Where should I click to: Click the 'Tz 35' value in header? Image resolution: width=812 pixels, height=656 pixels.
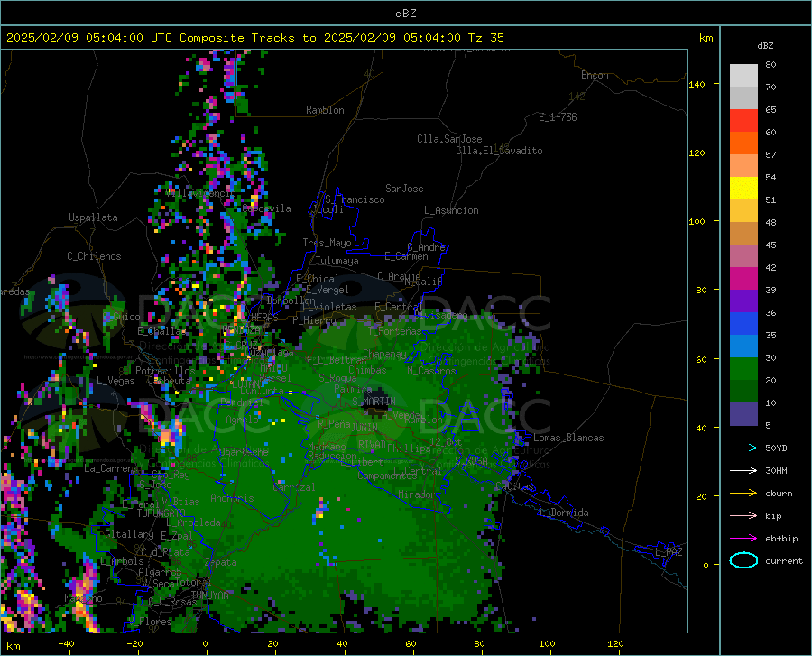coord(485,38)
